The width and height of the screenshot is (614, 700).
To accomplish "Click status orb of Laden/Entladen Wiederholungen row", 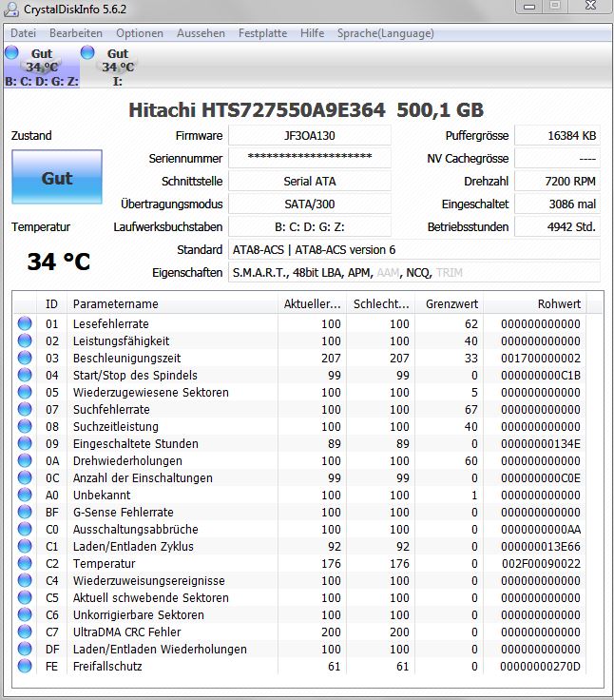I will (25, 649).
